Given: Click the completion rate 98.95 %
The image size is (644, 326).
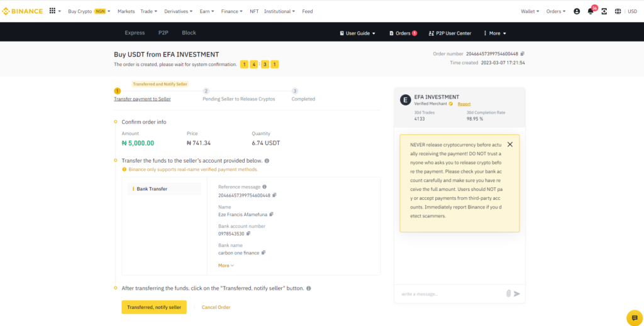Looking at the screenshot, I should pyautogui.click(x=475, y=119).
